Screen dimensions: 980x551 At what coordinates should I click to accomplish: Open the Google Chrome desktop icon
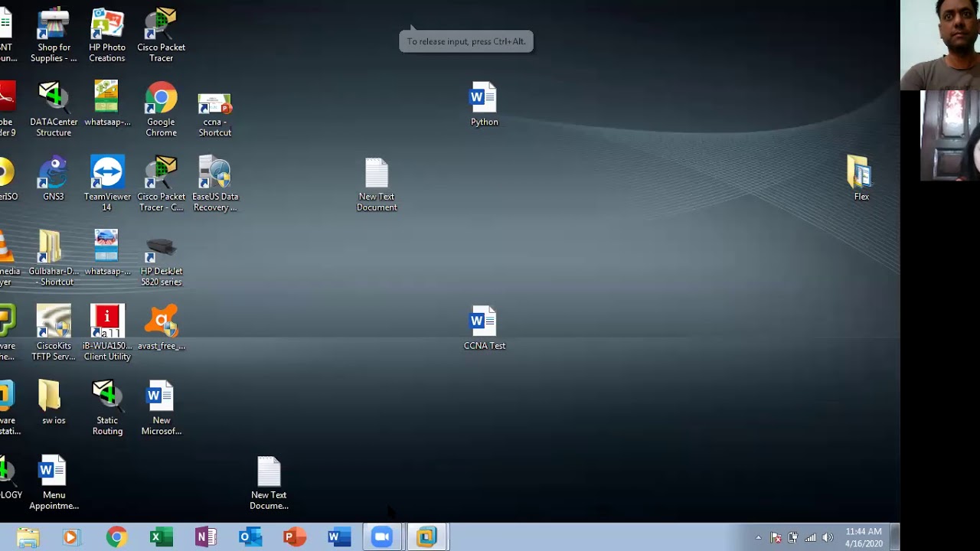[161, 109]
